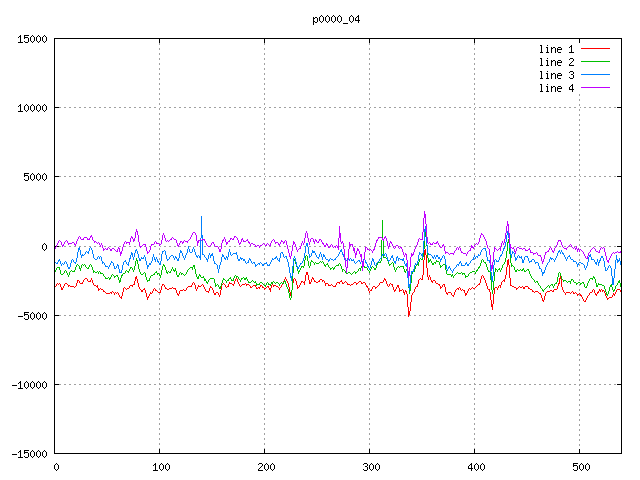Click the 100 x-axis tick label
Viewport: 640px width, 480px height.
coord(160,467)
